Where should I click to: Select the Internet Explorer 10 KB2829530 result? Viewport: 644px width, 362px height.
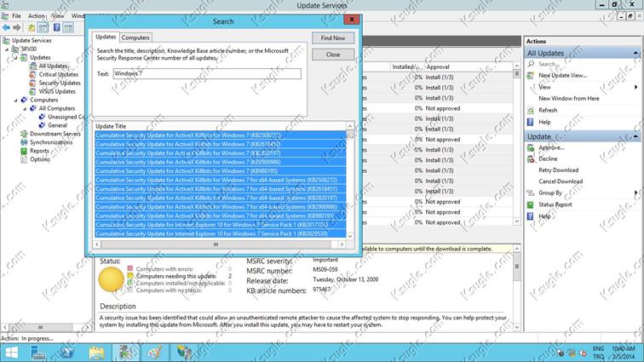220,233
